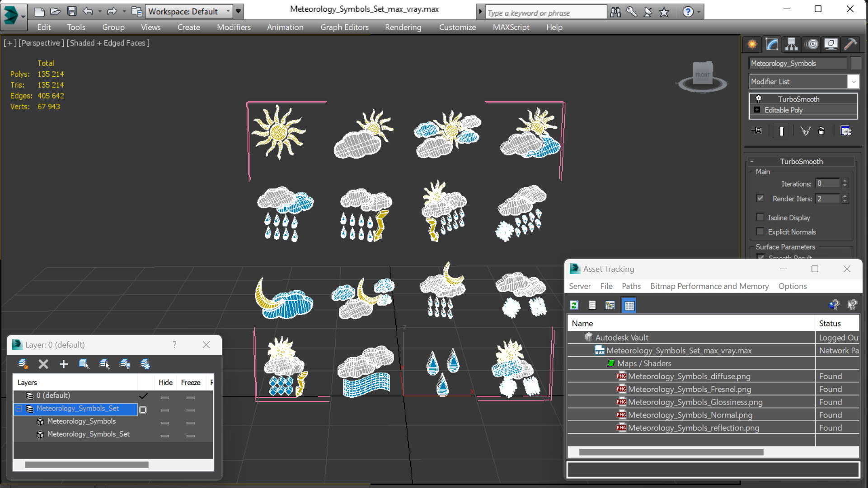Toggle TurboSmooth modifier lightbulb on/off
The image size is (868, 488).
(759, 99)
